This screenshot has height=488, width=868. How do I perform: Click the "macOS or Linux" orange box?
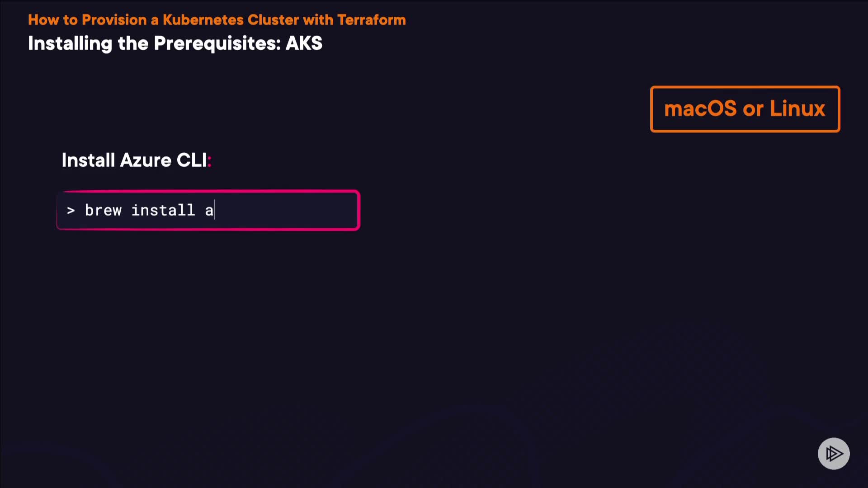coord(745,109)
